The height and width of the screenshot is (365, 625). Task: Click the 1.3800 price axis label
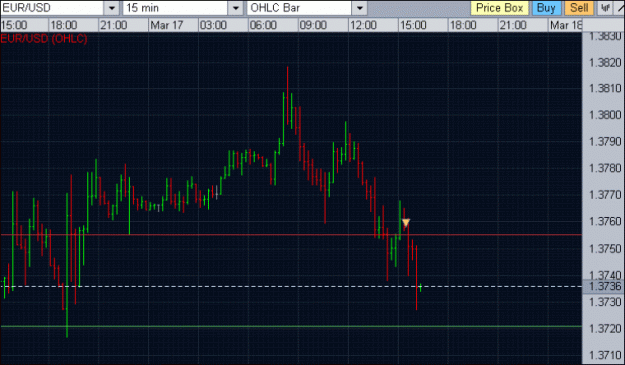[605, 115]
